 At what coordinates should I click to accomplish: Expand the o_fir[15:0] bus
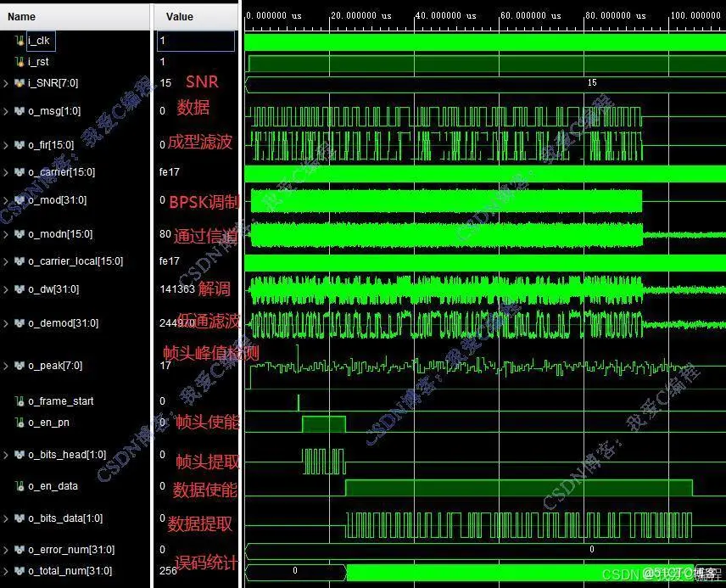pos(6,145)
